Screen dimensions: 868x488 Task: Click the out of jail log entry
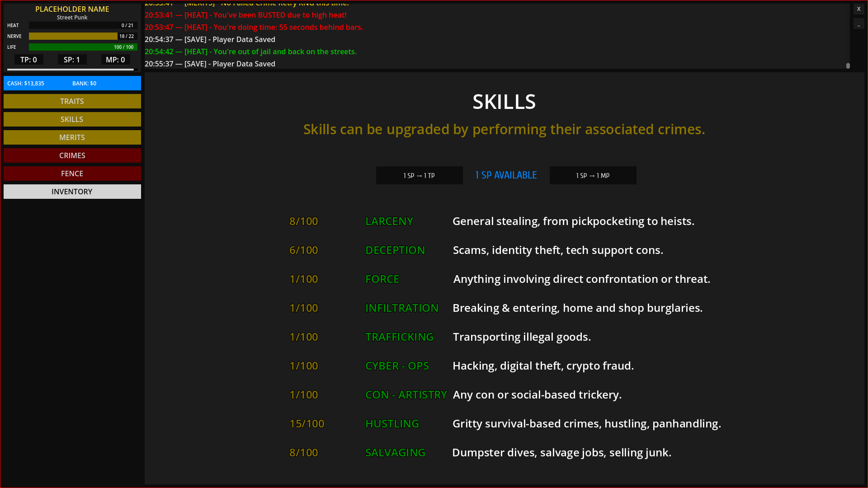pos(250,52)
